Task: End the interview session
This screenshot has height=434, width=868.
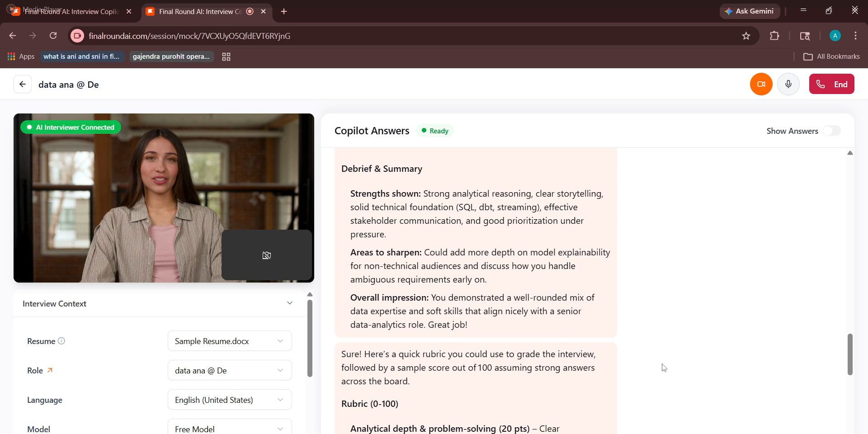Action: tap(832, 84)
